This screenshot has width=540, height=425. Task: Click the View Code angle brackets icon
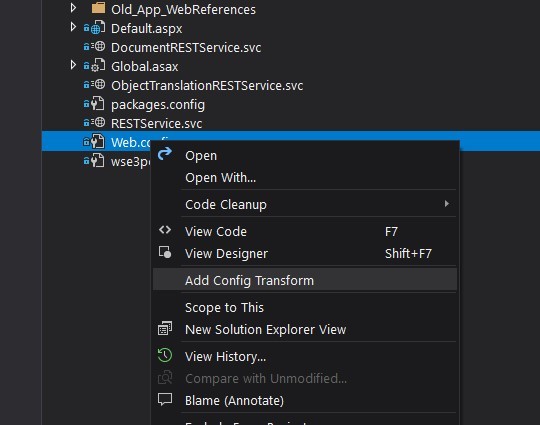pyautogui.click(x=165, y=230)
